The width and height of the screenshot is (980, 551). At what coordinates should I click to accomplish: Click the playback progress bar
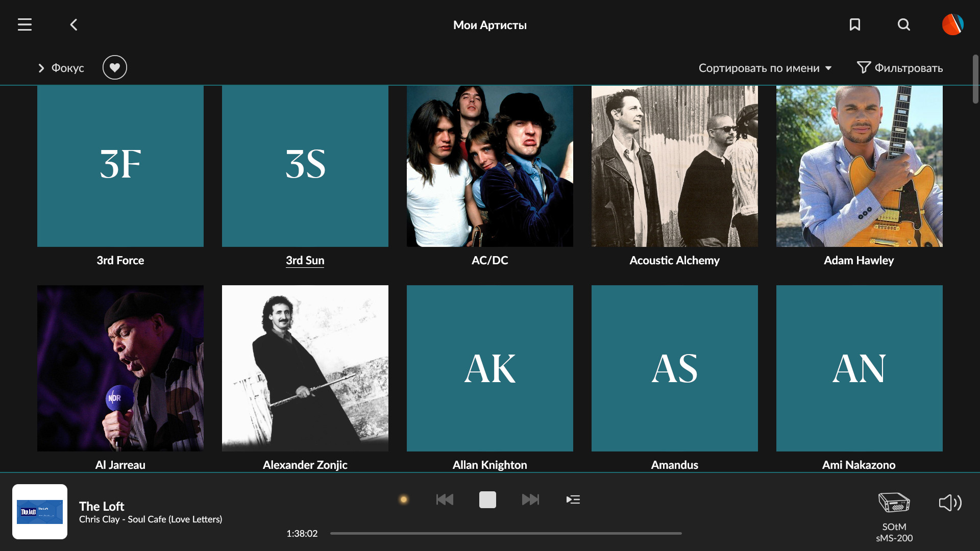click(505, 533)
